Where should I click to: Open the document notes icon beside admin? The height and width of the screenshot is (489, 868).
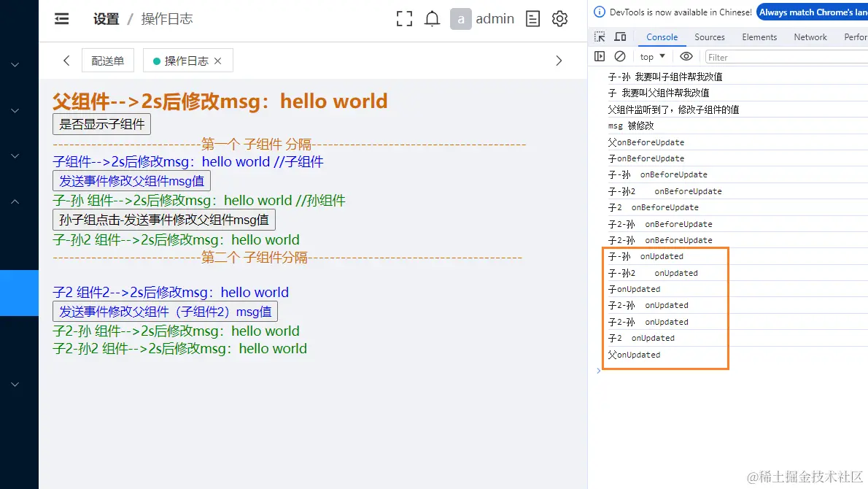[532, 19]
